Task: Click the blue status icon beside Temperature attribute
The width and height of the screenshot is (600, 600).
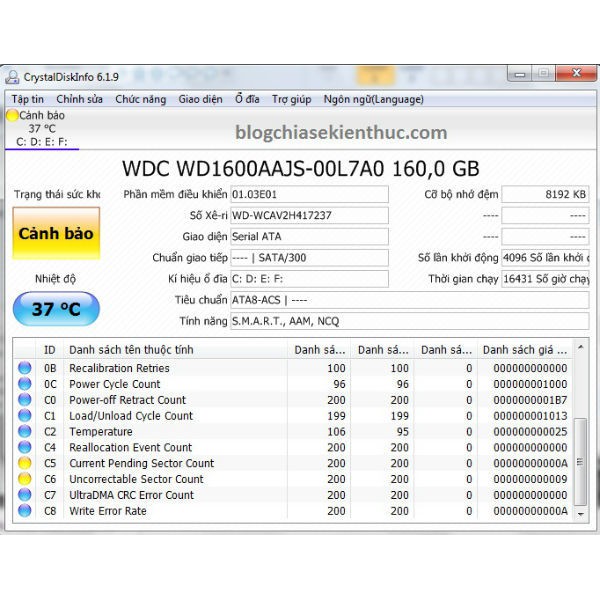Action: [25, 432]
